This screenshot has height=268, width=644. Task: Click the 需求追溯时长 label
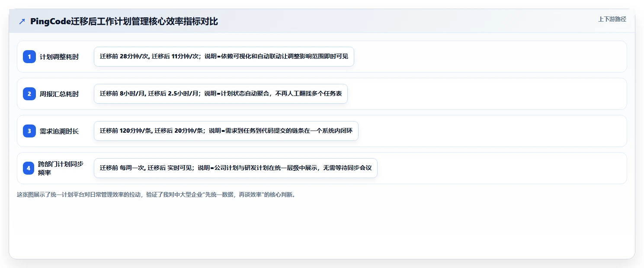pos(59,131)
